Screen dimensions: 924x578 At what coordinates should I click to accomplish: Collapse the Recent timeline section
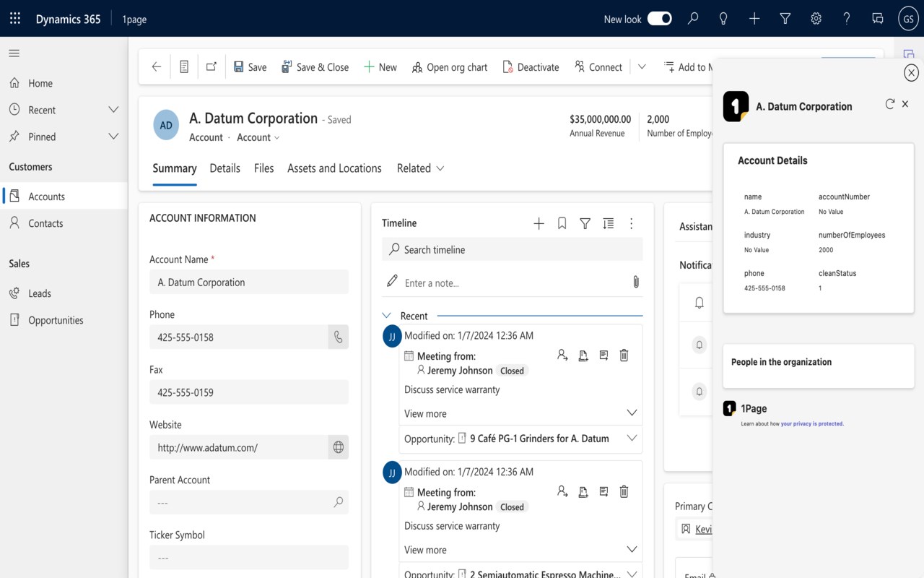(387, 316)
